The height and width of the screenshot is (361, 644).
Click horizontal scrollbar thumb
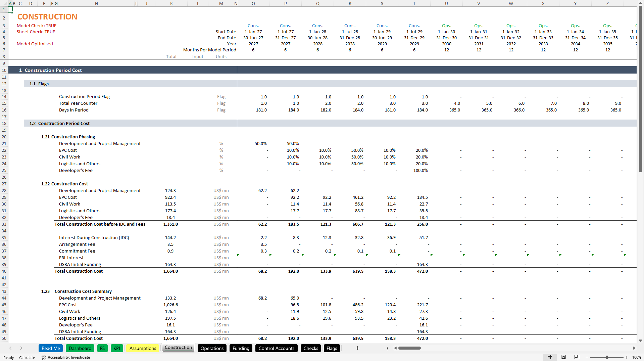(x=409, y=348)
